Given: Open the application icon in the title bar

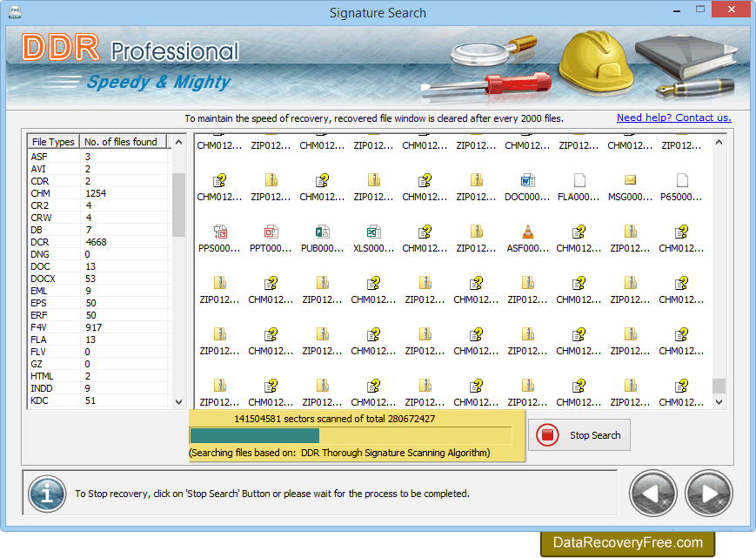Looking at the screenshot, I should point(15,11).
